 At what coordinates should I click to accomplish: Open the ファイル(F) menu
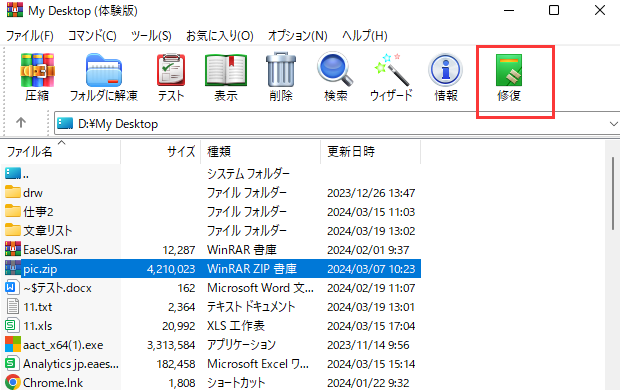click(x=30, y=36)
